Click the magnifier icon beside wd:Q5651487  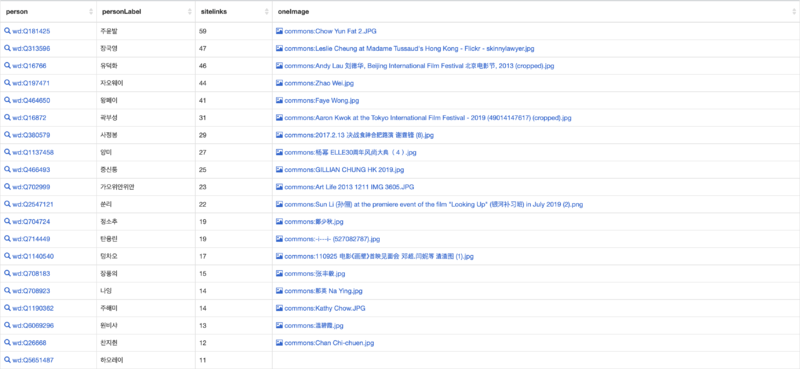point(7,360)
